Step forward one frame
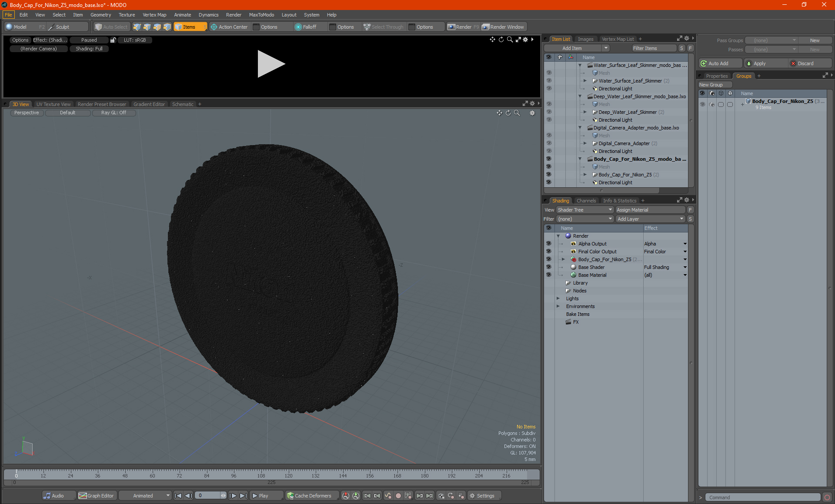 coord(233,496)
